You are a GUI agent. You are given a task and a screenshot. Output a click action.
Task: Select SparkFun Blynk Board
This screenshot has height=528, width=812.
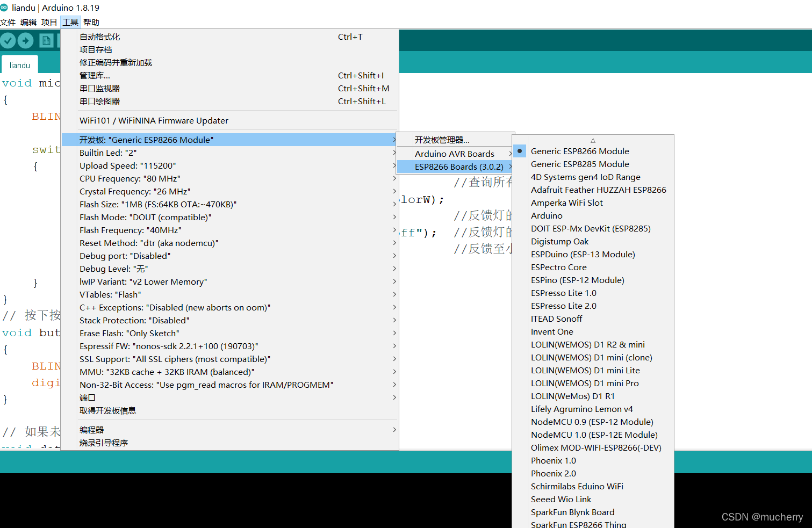pyautogui.click(x=593, y=512)
